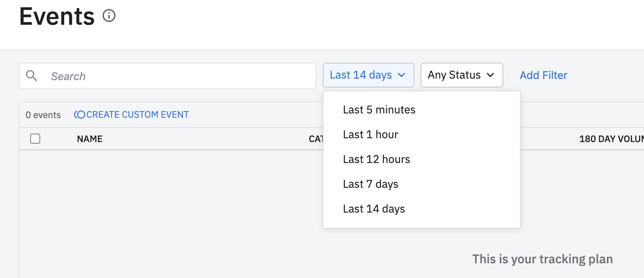Toggle the select-all events checkbox
The width and height of the screenshot is (644, 278).
point(35,139)
